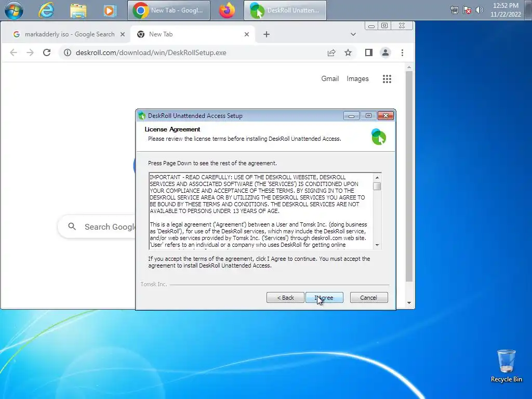Launch Internet Explorer from the taskbar

coord(46,10)
